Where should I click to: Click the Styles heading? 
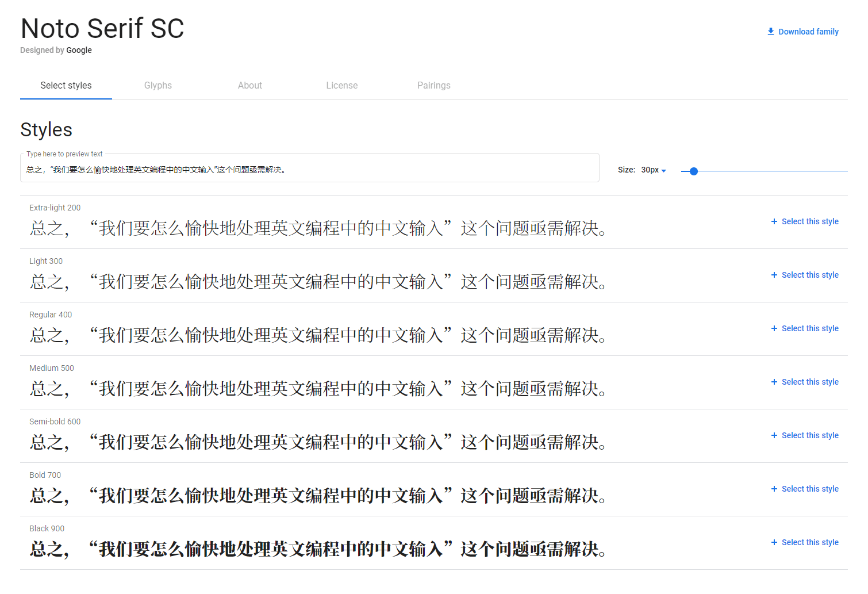[47, 130]
